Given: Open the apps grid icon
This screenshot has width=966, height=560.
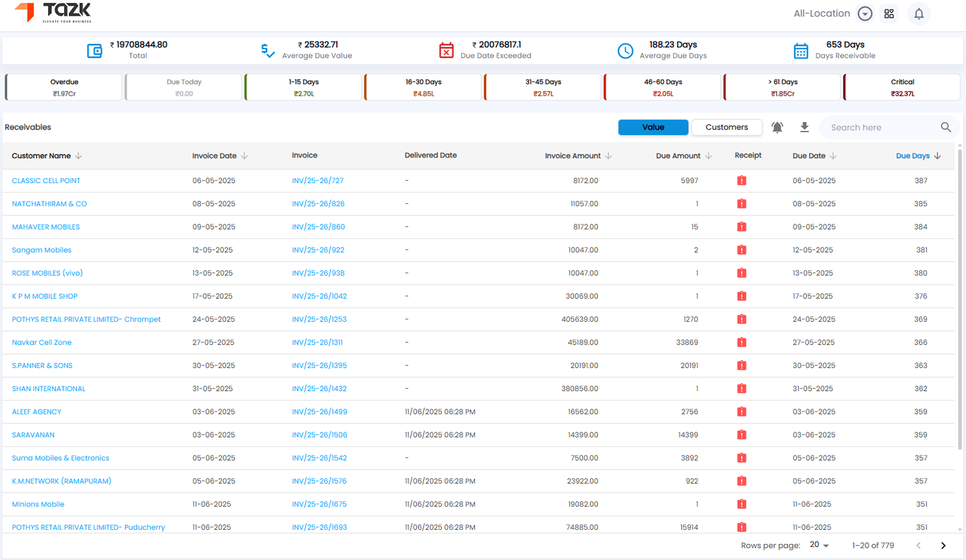Looking at the screenshot, I should click(x=889, y=14).
